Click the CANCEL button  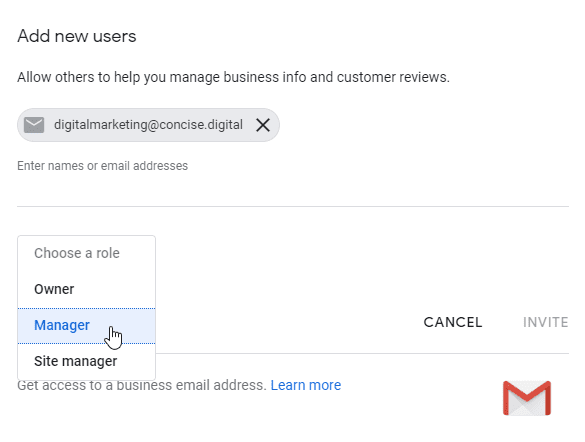453,322
